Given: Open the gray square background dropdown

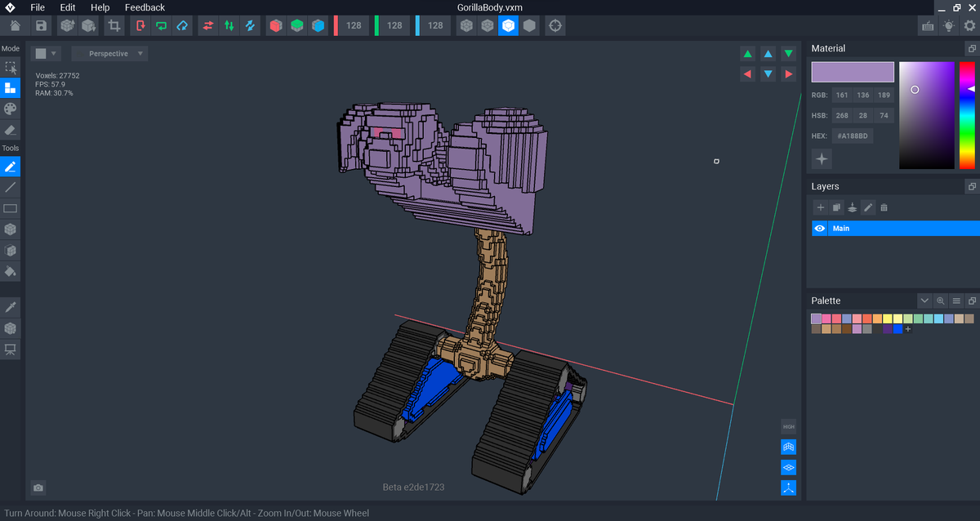Looking at the screenshot, I should 46,54.
